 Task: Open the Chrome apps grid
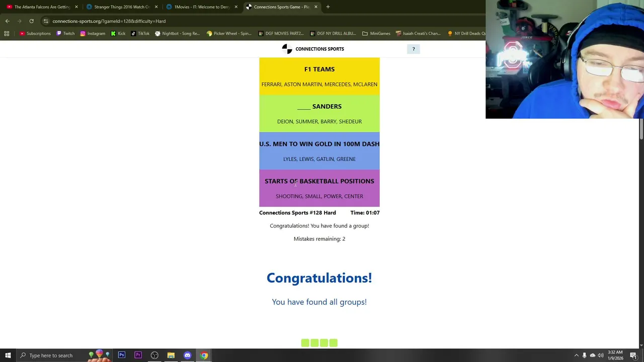(x=7, y=33)
